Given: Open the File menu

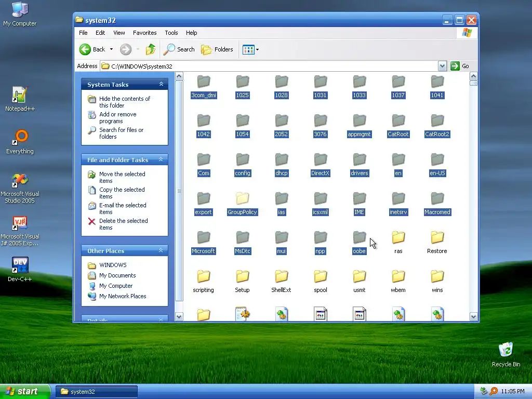Looking at the screenshot, I should pyautogui.click(x=83, y=33).
